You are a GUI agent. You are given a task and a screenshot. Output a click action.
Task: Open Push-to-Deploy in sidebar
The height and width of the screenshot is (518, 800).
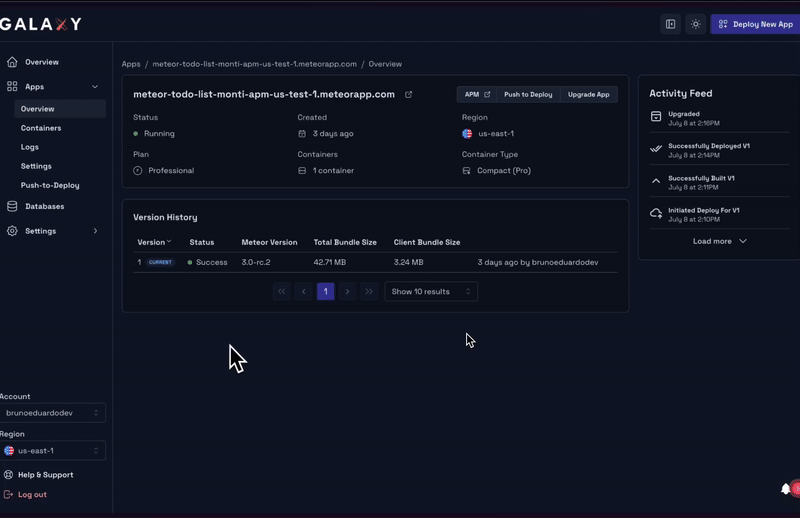[x=50, y=185]
